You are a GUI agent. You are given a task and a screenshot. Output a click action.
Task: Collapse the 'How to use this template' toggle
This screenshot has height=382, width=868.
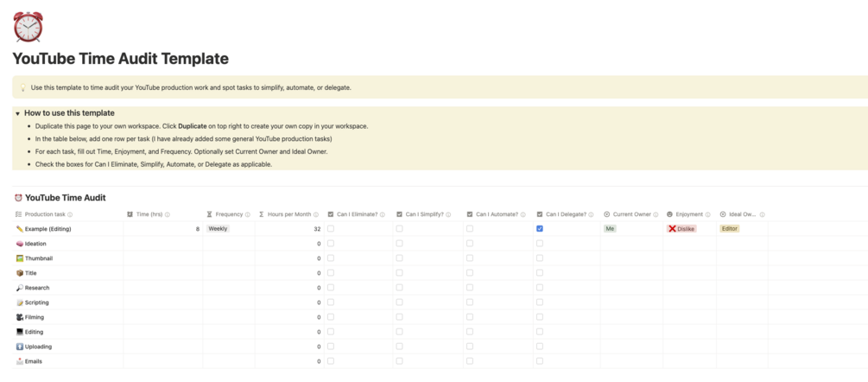coord(17,113)
